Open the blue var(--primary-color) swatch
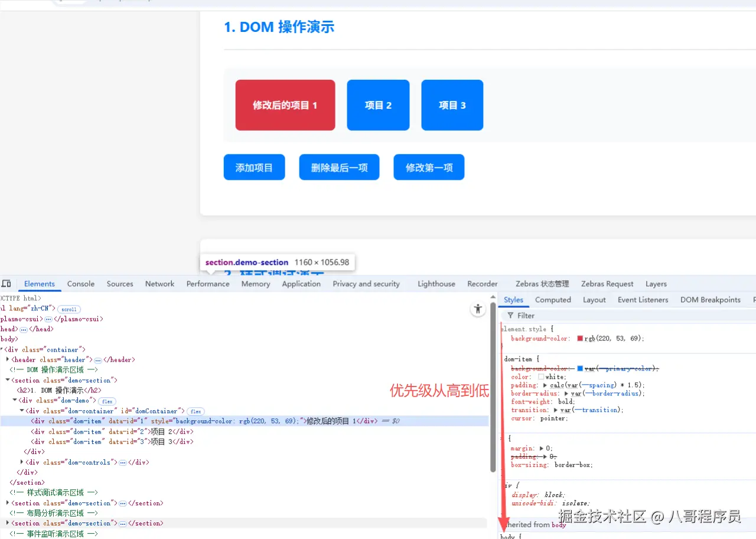The image size is (756, 539). 580,368
